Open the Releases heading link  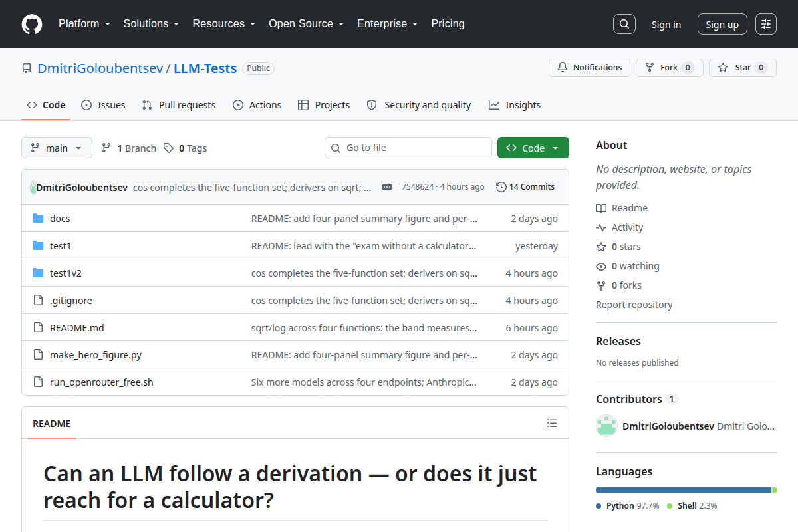click(618, 341)
